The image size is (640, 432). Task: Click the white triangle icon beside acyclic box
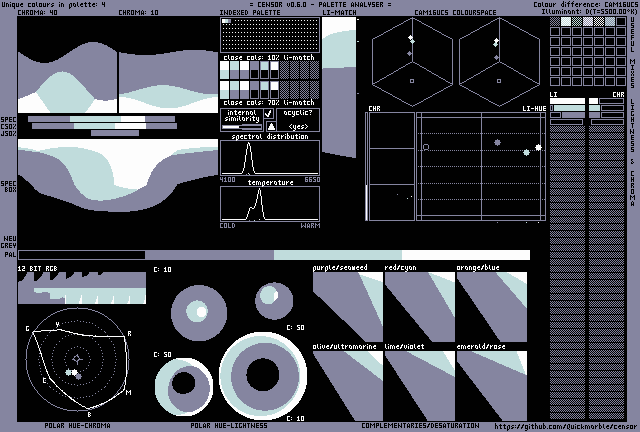271,126
